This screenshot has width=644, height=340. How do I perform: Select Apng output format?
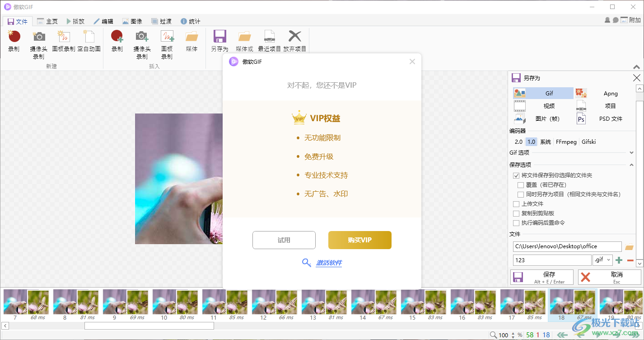click(x=605, y=94)
